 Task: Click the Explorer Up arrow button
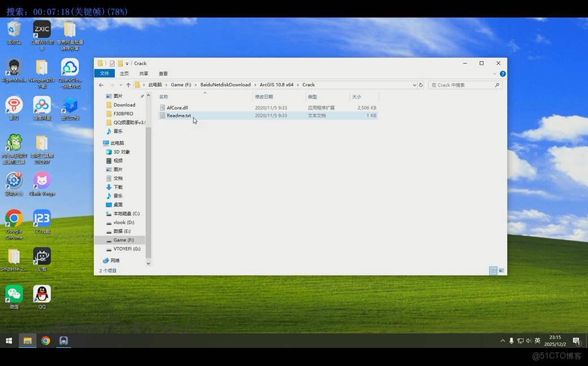(128, 85)
